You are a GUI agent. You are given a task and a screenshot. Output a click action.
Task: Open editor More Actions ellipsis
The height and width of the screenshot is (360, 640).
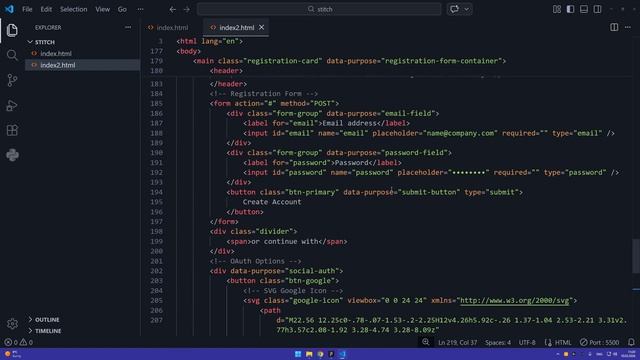628,27
